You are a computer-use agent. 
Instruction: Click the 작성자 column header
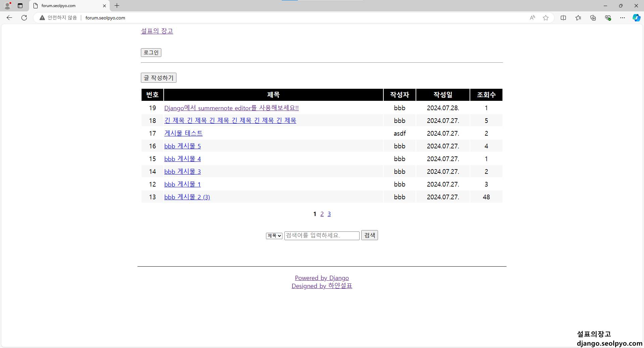tap(399, 95)
